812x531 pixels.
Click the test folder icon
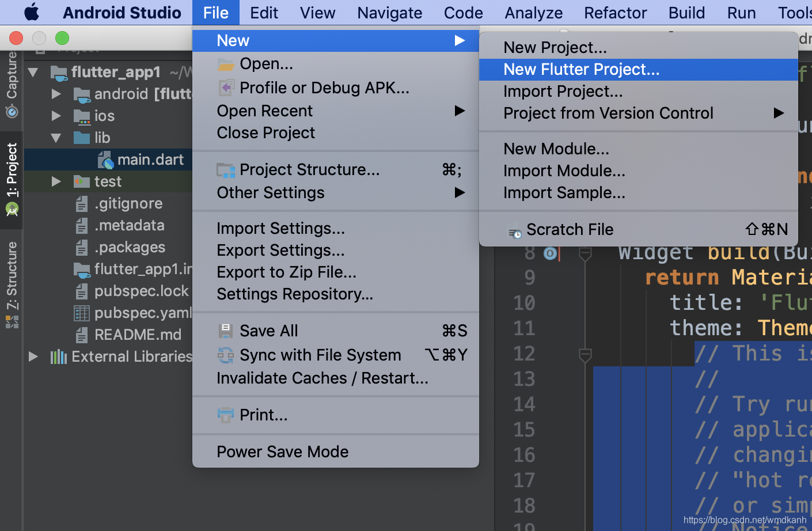[x=82, y=181]
